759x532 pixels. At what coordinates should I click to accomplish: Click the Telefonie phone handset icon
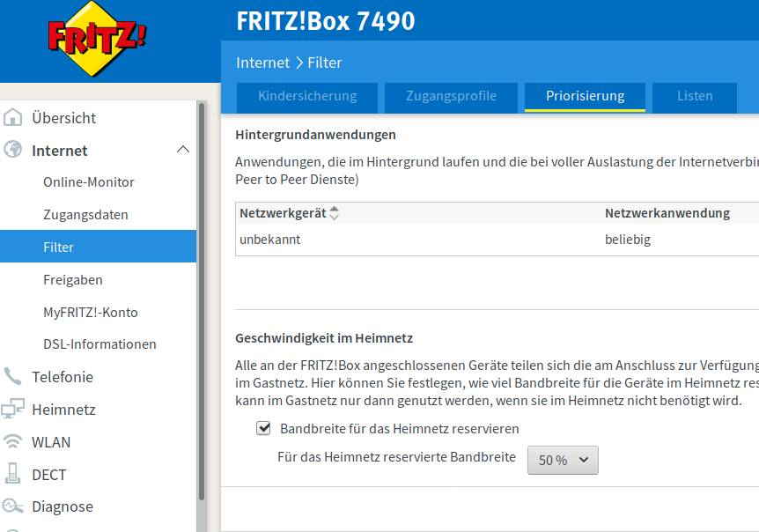pos(13,376)
